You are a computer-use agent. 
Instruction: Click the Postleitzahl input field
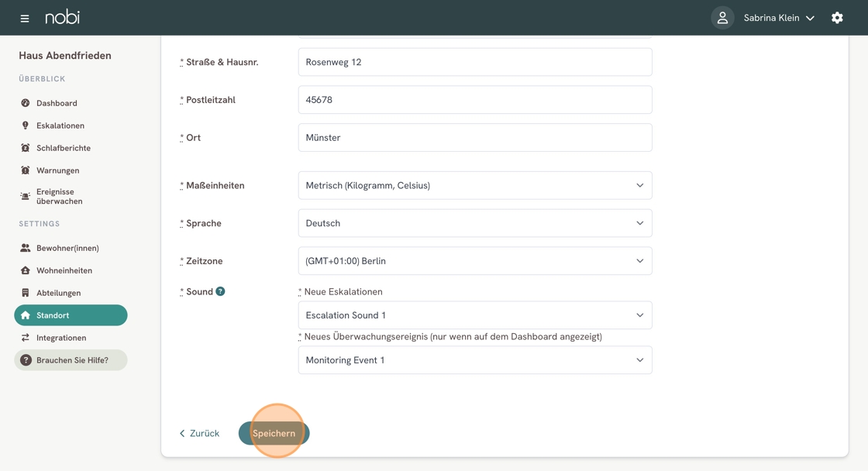tap(474, 100)
